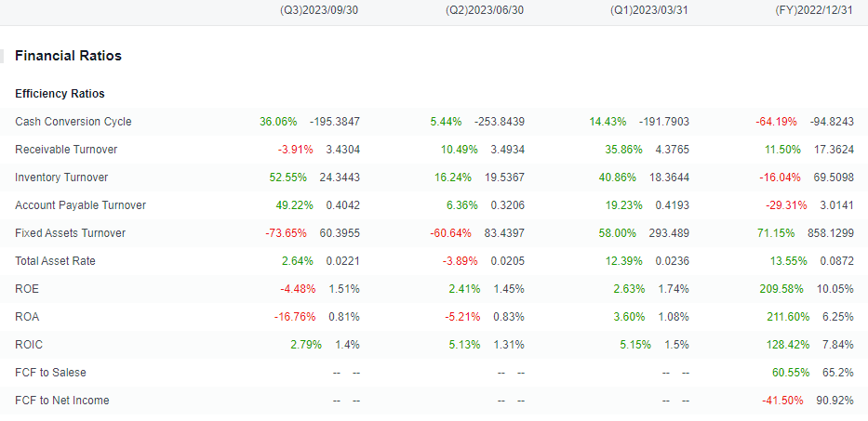Select ROA value 0.83%
This screenshot has width=868, height=421.
click(508, 317)
